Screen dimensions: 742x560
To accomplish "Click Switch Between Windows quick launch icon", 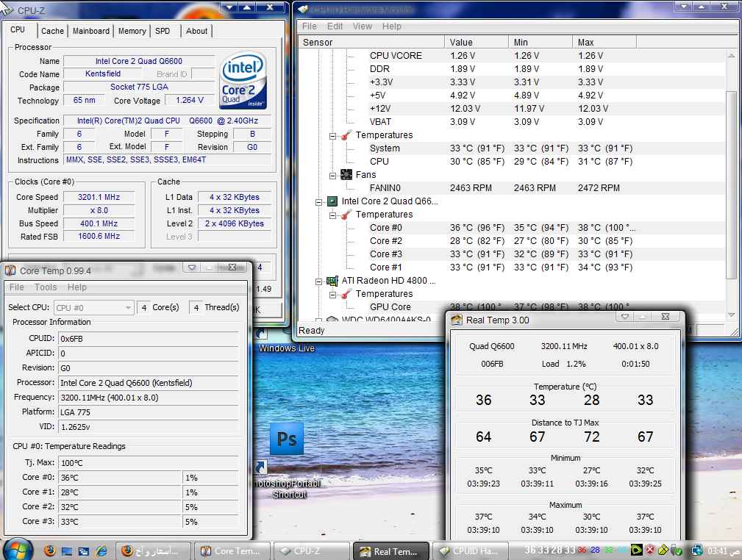I will (x=84, y=551).
